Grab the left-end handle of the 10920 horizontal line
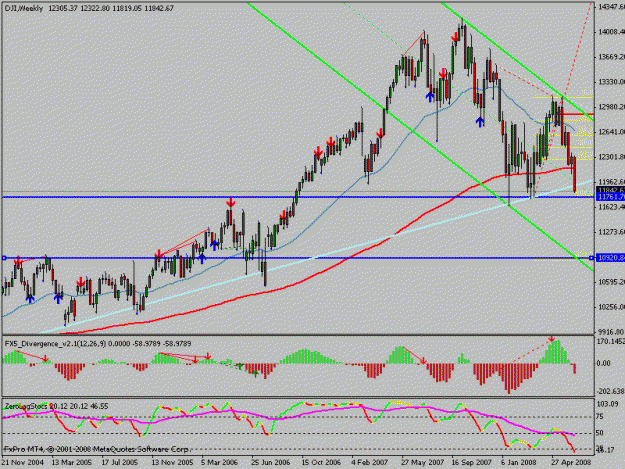625x469 pixels. click(4, 258)
